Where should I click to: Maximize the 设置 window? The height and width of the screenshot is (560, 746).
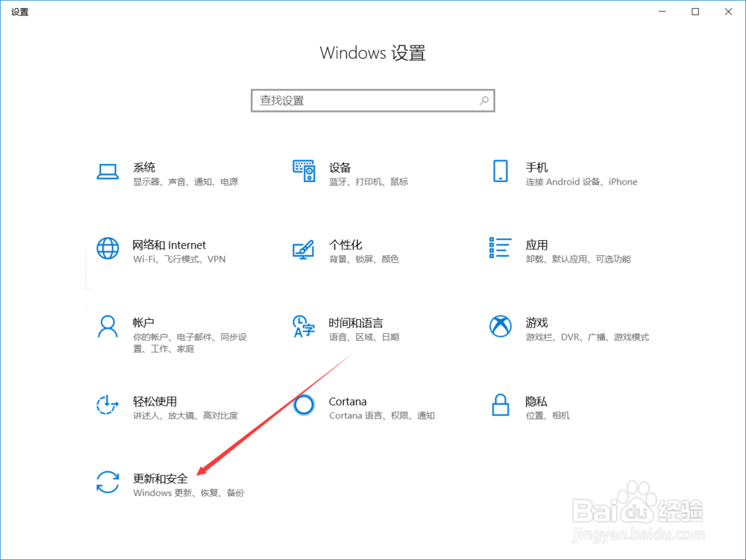tap(695, 11)
